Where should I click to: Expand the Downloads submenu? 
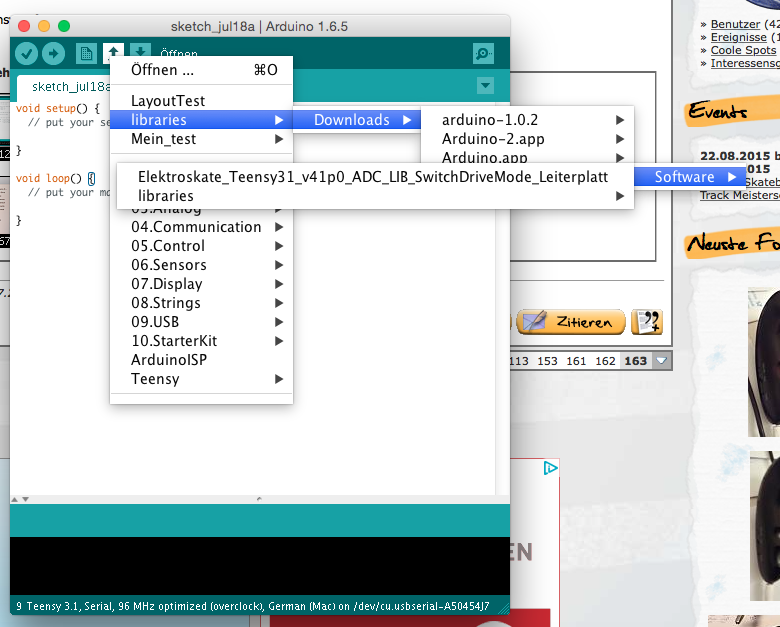(357, 120)
